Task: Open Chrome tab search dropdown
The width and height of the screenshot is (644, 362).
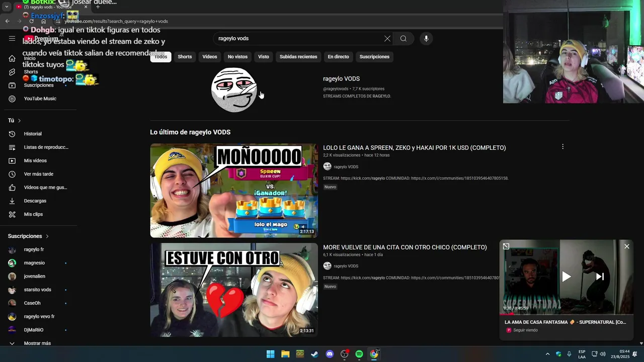Action: point(7,7)
